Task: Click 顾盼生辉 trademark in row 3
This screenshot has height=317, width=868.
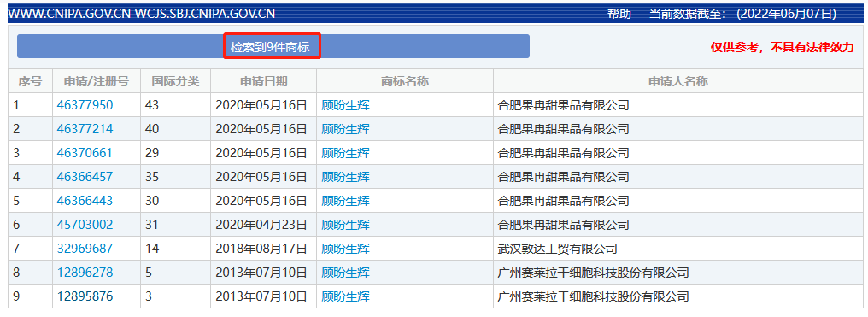Action: [345, 153]
